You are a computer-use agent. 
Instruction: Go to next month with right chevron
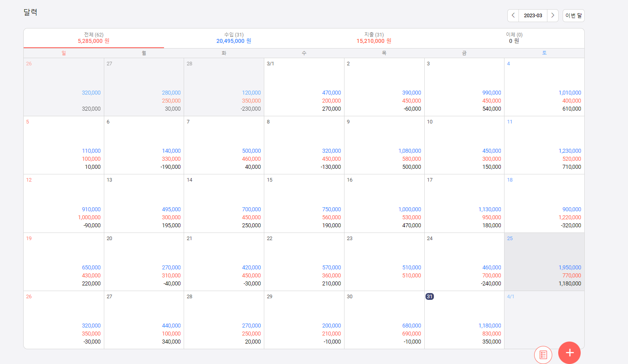[553, 15]
